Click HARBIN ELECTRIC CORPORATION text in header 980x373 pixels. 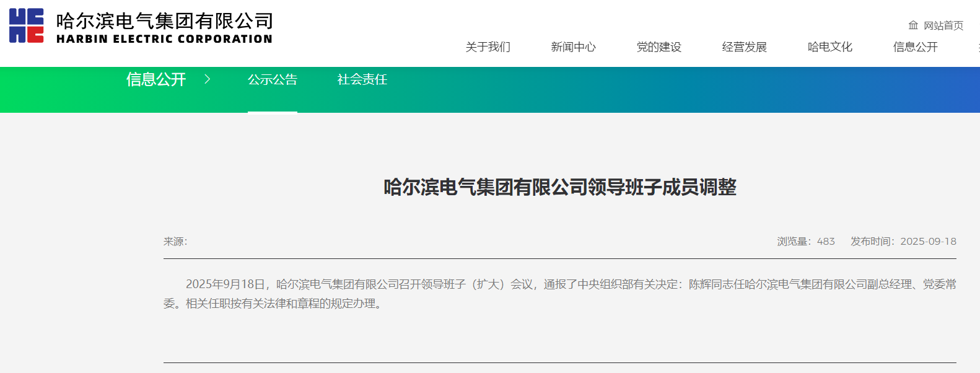coord(164,39)
